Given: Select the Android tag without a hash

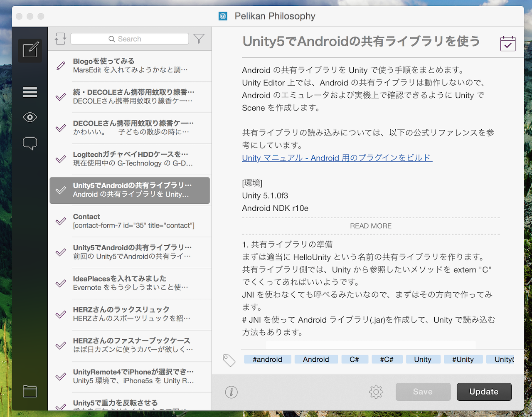Looking at the screenshot, I should tap(316, 360).
